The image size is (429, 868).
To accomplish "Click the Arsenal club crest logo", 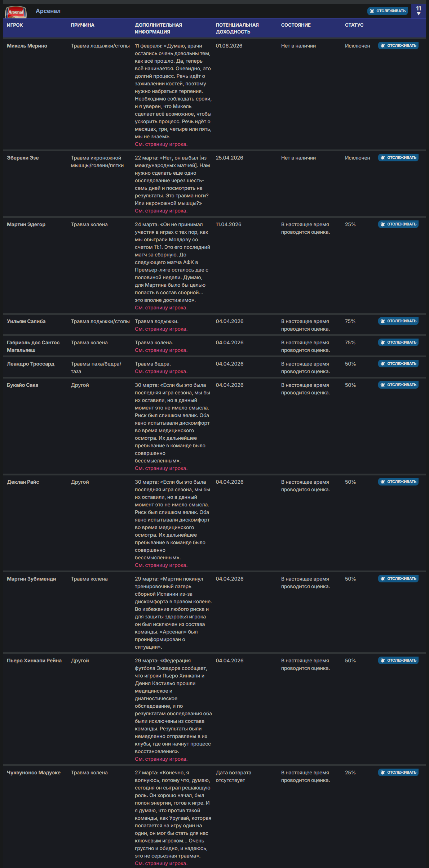I will (16, 12).
